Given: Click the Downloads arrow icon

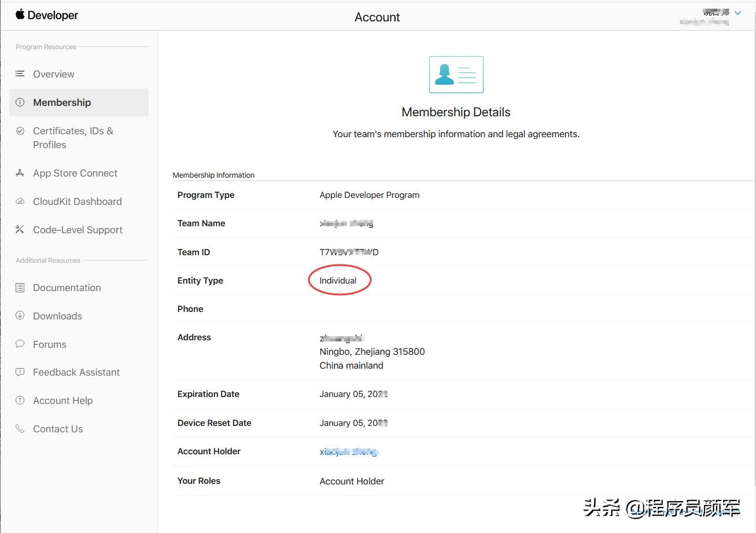Looking at the screenshot, I should pyautogui.click(x=20, y=315).
